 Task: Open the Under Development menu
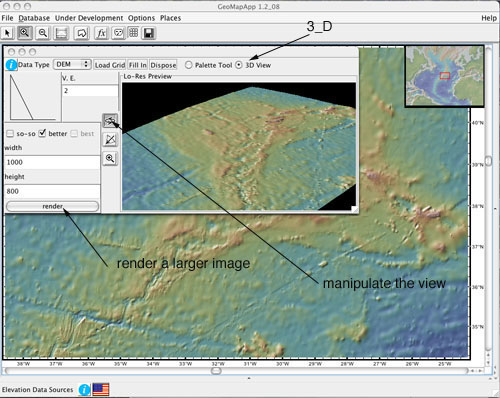click(89, 18)
